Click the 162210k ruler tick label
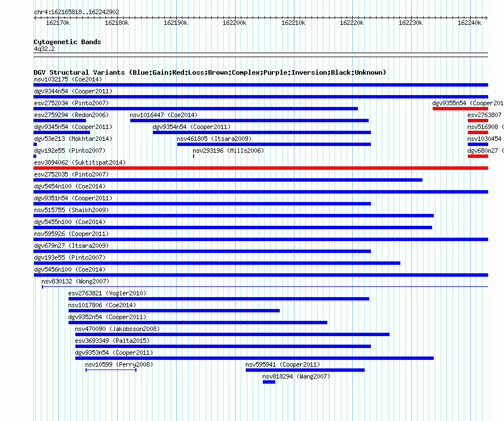504x421 pixels. (x=293, y=23)
